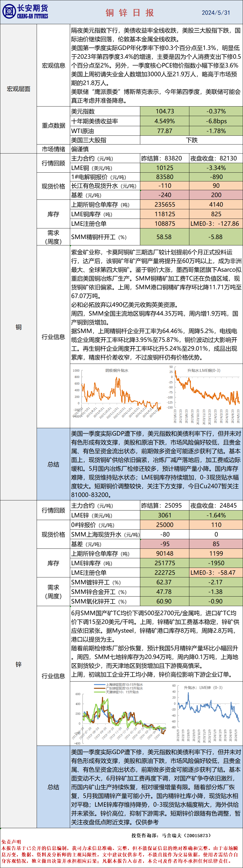The image size is (243, 868).
Task: Select the LME copper inventory change 825
Action: (216, 214)
